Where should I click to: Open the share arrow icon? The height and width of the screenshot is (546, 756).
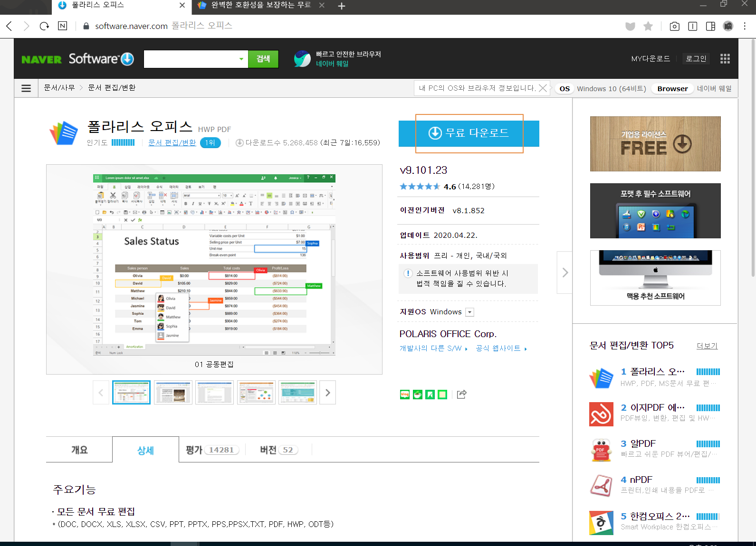(x=462, y=394)
